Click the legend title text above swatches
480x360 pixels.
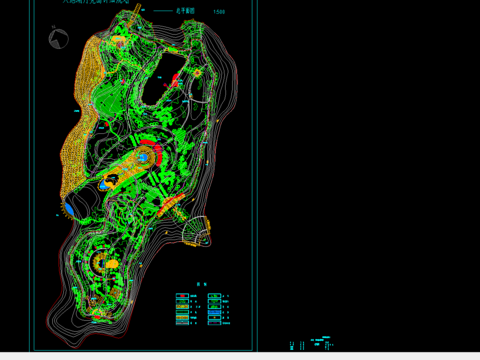coord(202,284)
